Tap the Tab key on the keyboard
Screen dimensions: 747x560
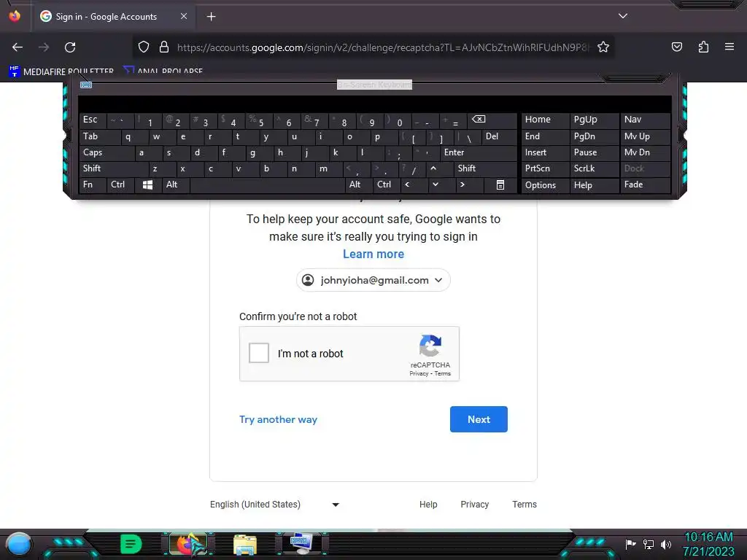pos(99,136)
